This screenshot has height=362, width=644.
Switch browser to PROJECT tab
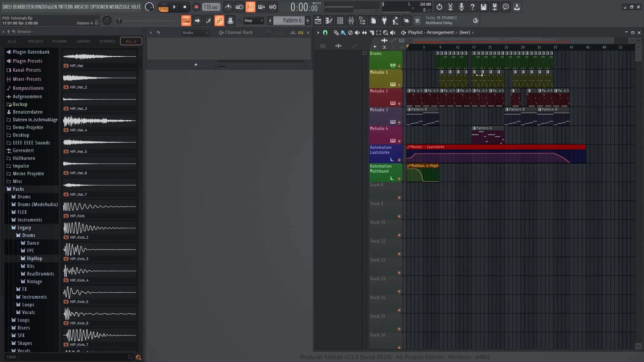pos(36,41)
